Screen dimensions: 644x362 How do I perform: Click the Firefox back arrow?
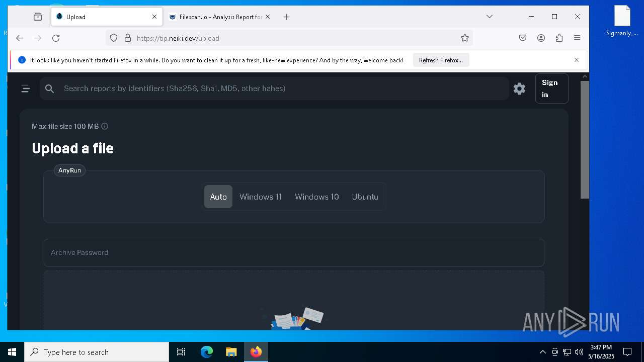tap(19, 38)
